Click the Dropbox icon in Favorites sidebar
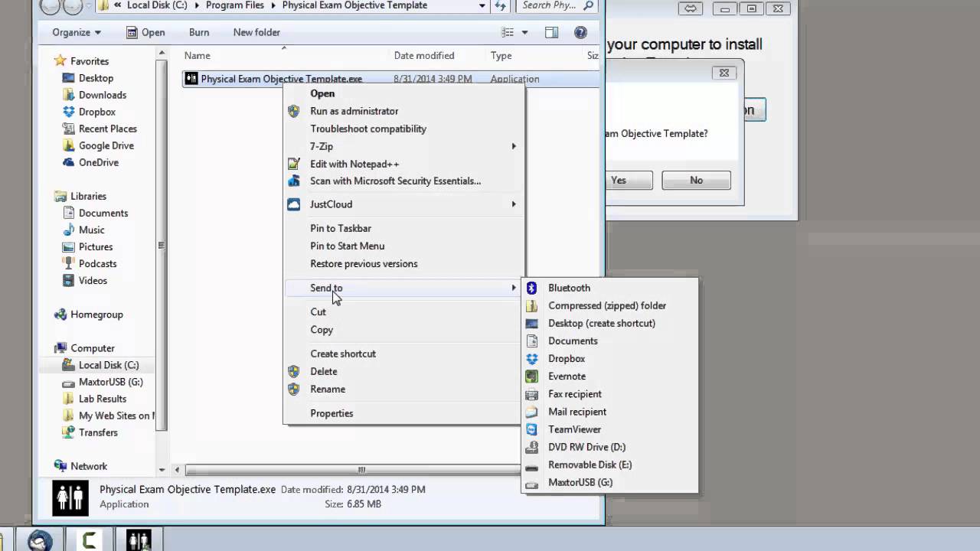The height and width of the screenshot is (551, 980). [x=69, y=112]
